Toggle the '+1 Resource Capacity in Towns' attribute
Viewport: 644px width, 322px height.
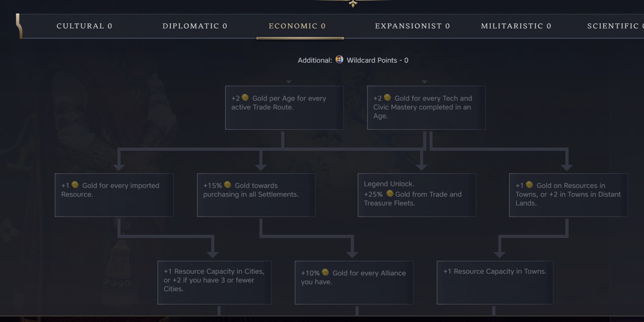point(495,282)
